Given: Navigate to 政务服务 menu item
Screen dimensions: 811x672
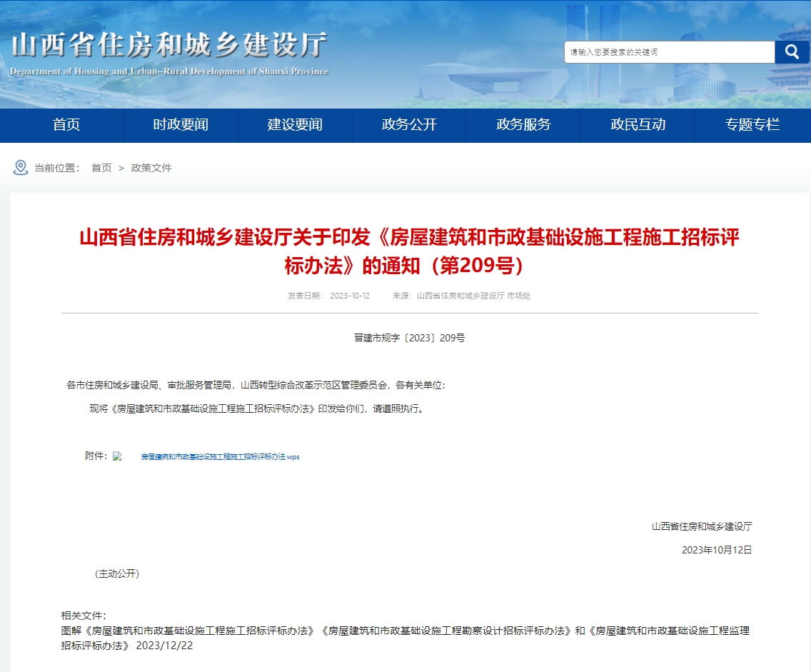Looking at the screenshot, I should coord(523,125).
